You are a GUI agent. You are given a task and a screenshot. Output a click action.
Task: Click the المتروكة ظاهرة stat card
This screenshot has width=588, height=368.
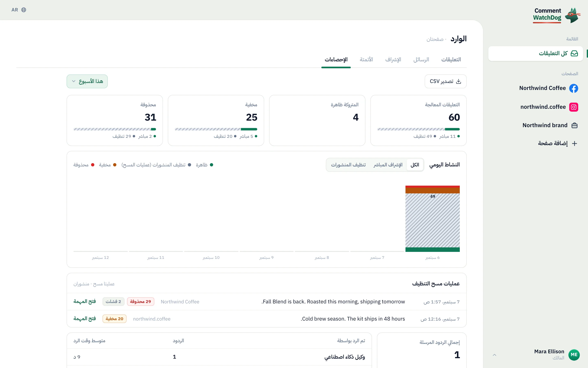(317, 120)
